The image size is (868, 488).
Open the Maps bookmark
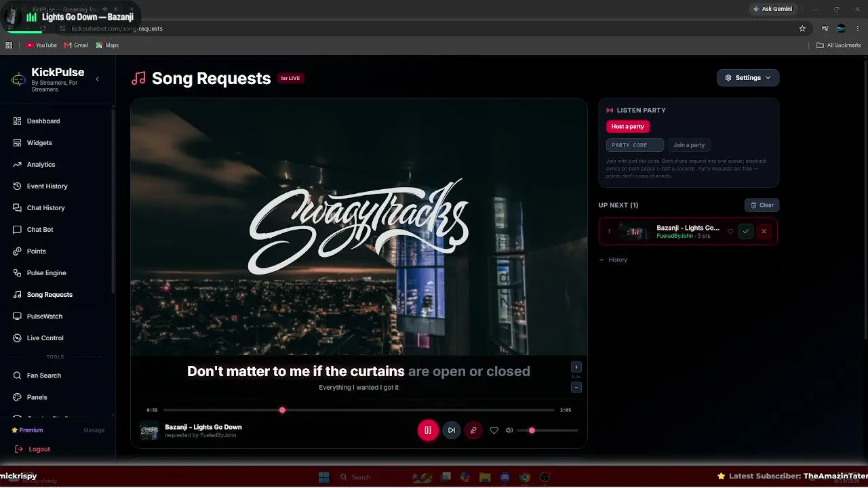(107, 45)
